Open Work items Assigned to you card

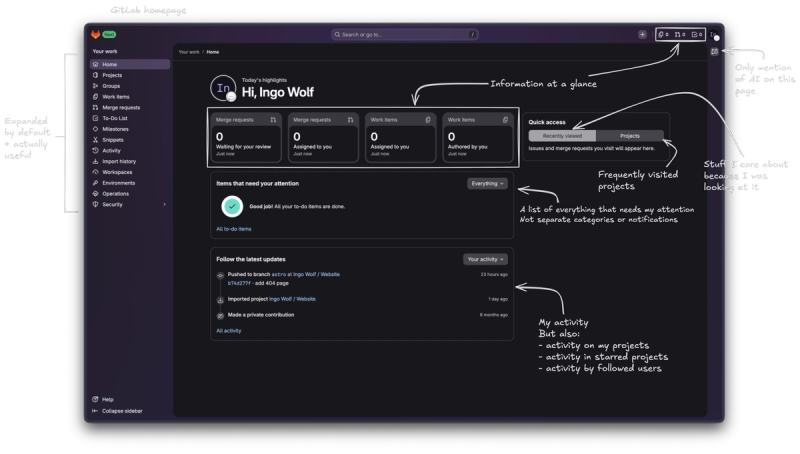click(401, 137)
